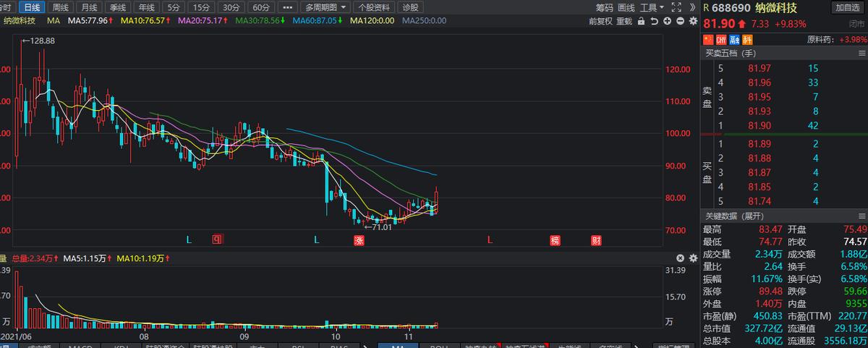The height and width of the screenshot is (348, 868).
Task: Zoom out with the minus icon
Action: tap(680, 21)
